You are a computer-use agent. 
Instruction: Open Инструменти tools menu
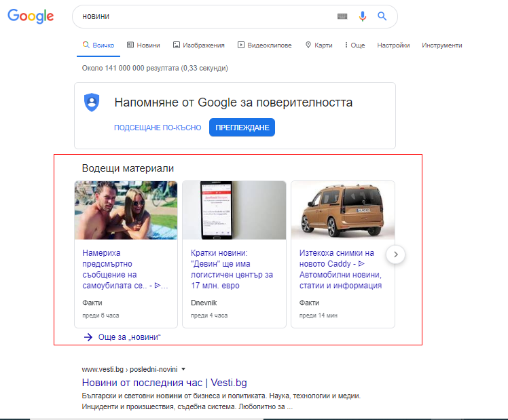coord(442,45)
